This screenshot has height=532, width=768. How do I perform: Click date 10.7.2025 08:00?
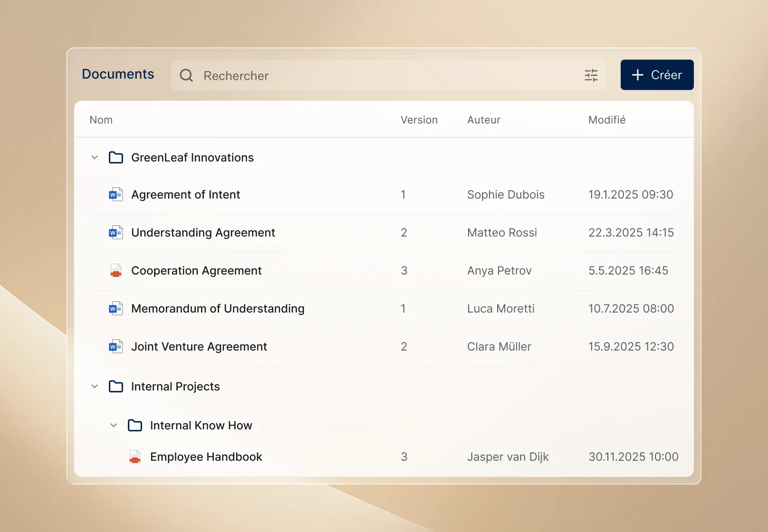[x=631, y=309]
